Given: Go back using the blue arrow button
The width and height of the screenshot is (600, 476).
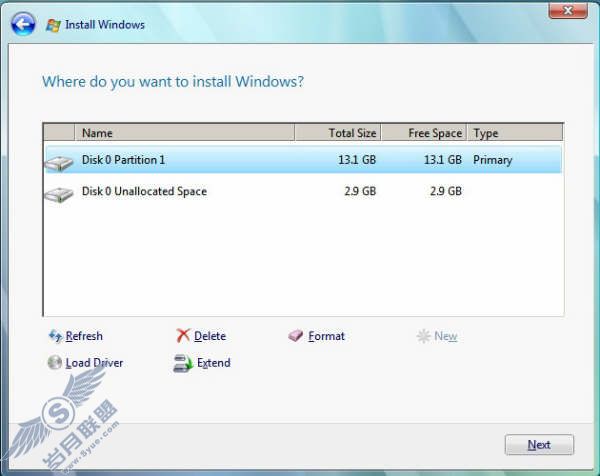Looking at the screenshot, I should [x=23, y=24].
